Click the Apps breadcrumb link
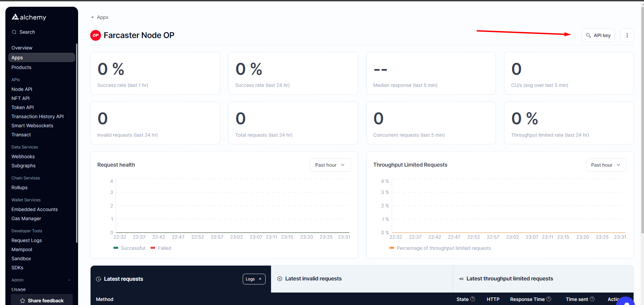The image size is (644, 305). [x=103, y=17]
